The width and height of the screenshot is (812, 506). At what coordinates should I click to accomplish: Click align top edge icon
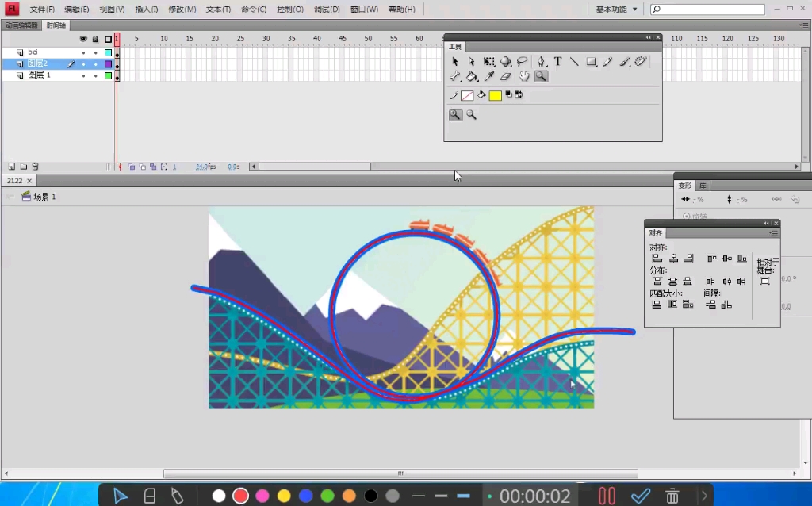tap(711, 258)
